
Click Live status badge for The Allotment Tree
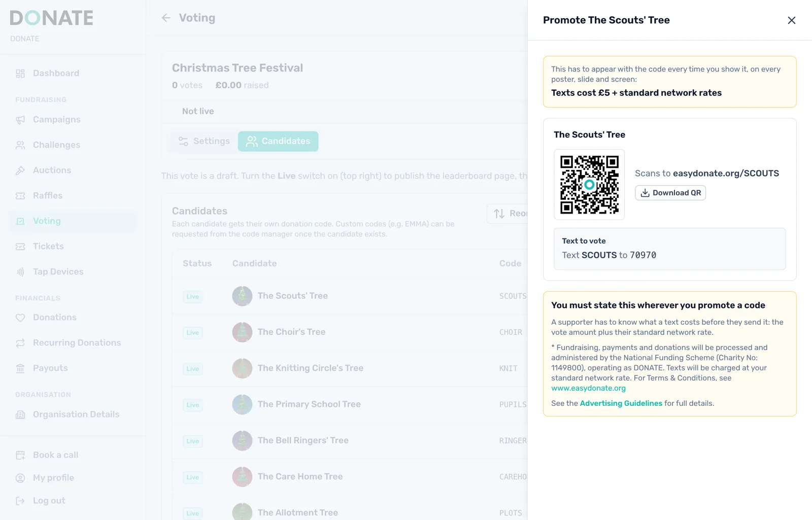(193, 513)
